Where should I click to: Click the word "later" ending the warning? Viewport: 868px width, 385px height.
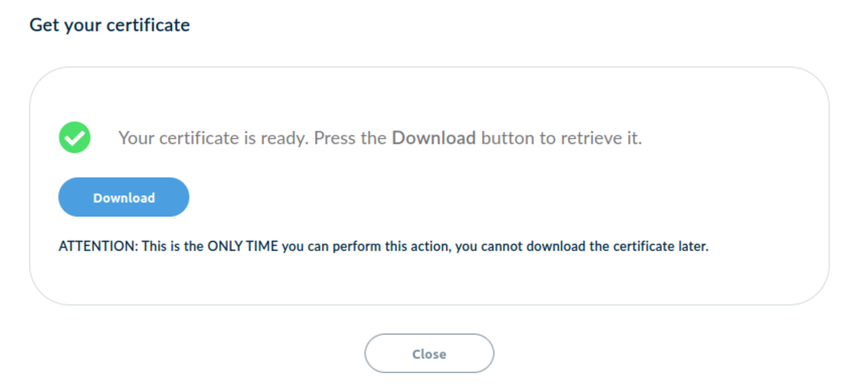coord(693,246)
